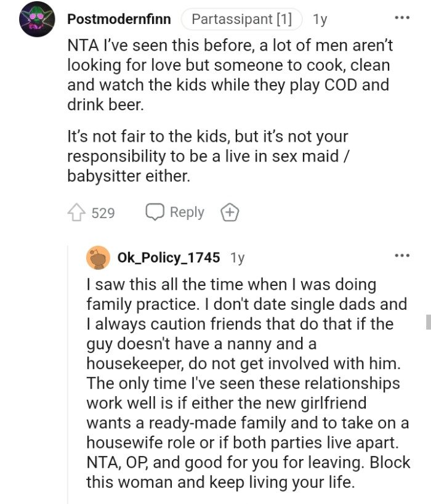The height and width of the screenshot is (504, 431).
Task: Collapse Ok_Policy_1745's comment by tapping its text
Action: [x=246, y=382]
